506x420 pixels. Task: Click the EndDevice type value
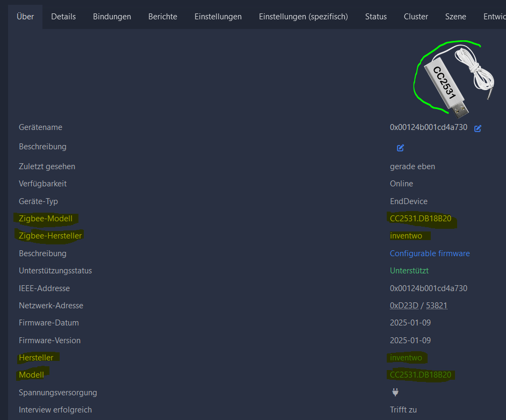[409, 201]
